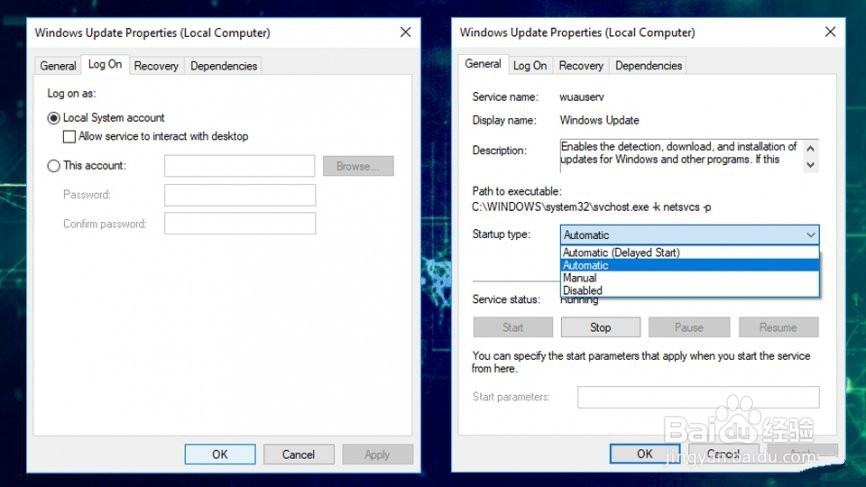Open Dependencies tab in right window

coord(648,66)
